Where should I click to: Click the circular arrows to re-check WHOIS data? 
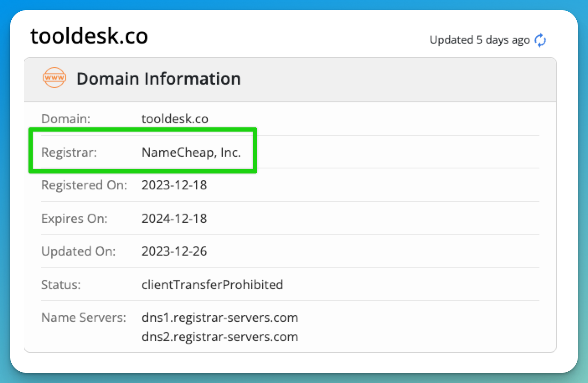click(x=540, y=40)
